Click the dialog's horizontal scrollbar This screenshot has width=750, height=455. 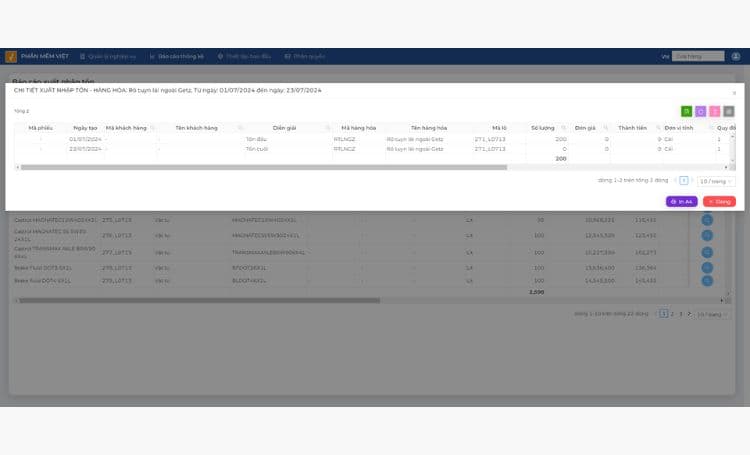264,167
